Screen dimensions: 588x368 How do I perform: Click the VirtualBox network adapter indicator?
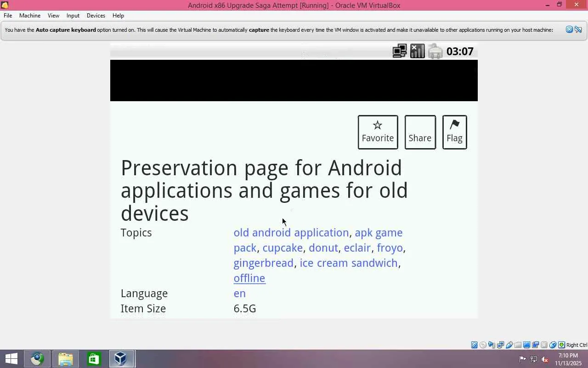pyautogui.click(x=500, y=345)
